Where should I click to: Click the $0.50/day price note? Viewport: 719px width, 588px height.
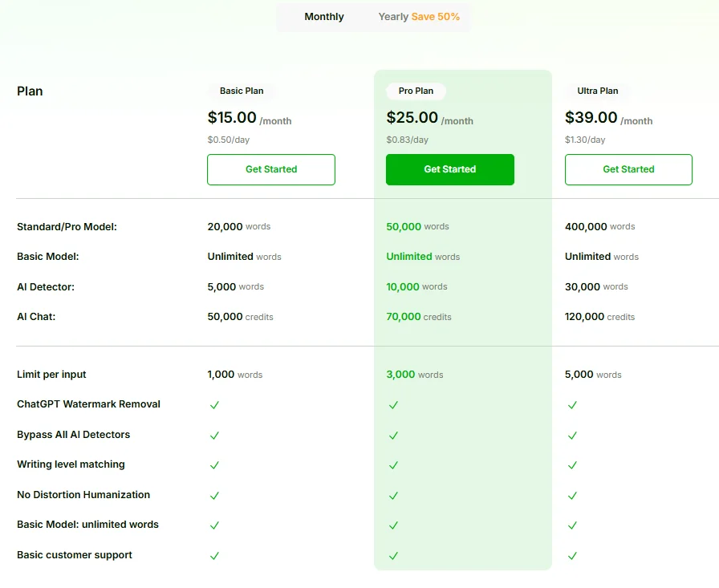[229, 140]
